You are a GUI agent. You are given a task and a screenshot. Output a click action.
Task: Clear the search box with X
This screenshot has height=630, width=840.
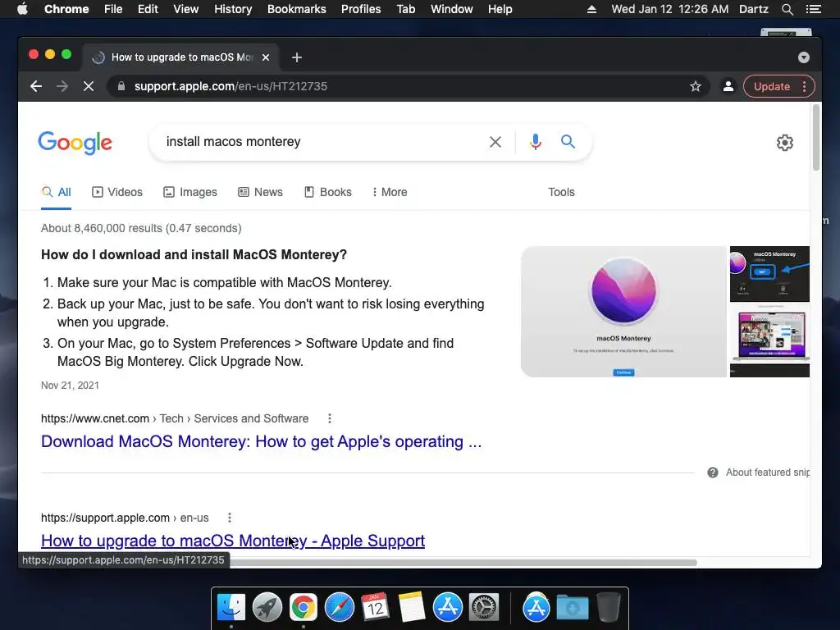point(495,142)
